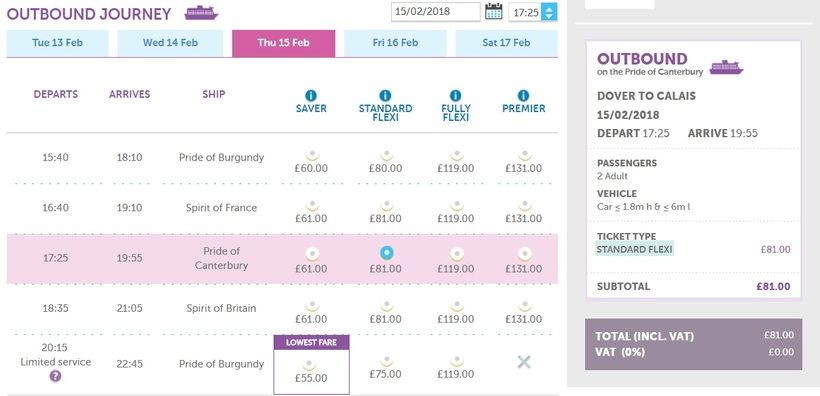Click the highlighted Standard Flexi ticket type label

[x=634, y=249]
